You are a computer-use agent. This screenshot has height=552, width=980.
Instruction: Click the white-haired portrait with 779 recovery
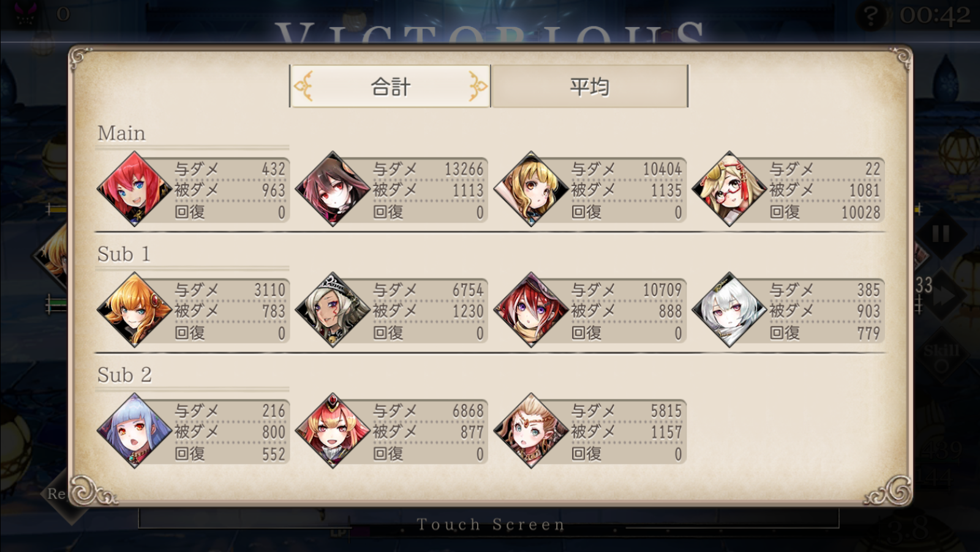[729, 310]
